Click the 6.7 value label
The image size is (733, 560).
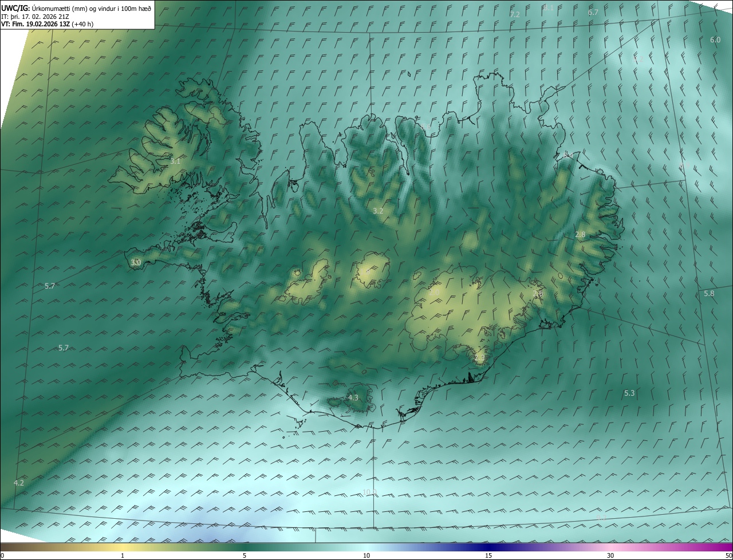[593, 13]
